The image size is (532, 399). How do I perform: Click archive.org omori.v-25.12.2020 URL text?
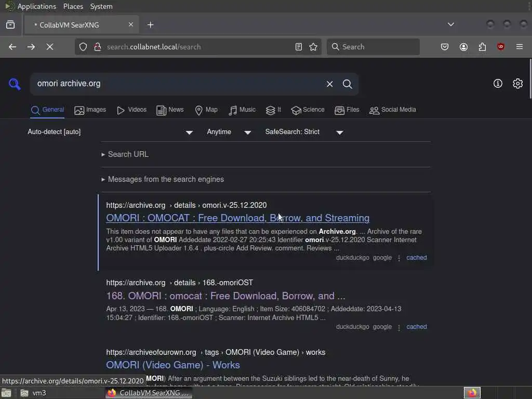[x=187, y=205]
